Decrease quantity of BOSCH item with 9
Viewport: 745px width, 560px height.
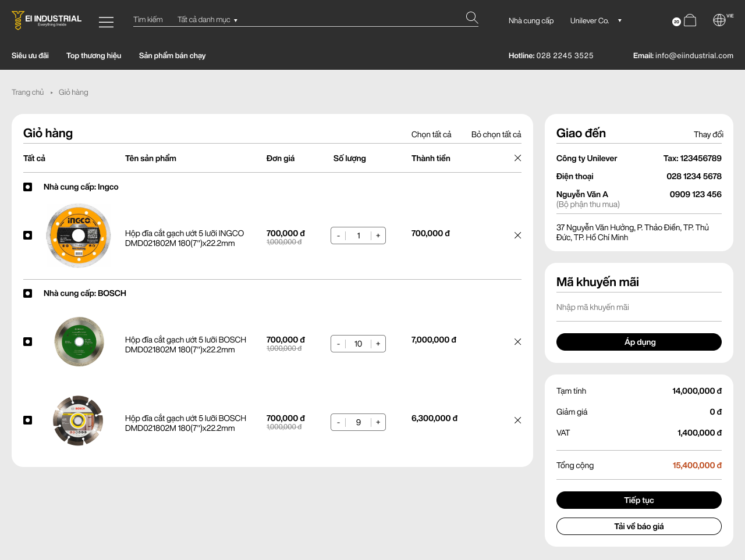click(x=338, y=422)
